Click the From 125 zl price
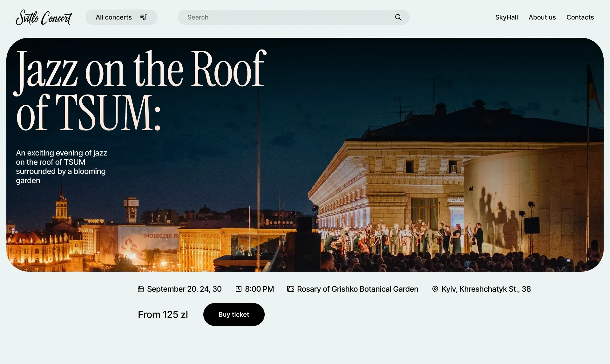The width and height of the screenshot is (610, 364). point(163,314)
